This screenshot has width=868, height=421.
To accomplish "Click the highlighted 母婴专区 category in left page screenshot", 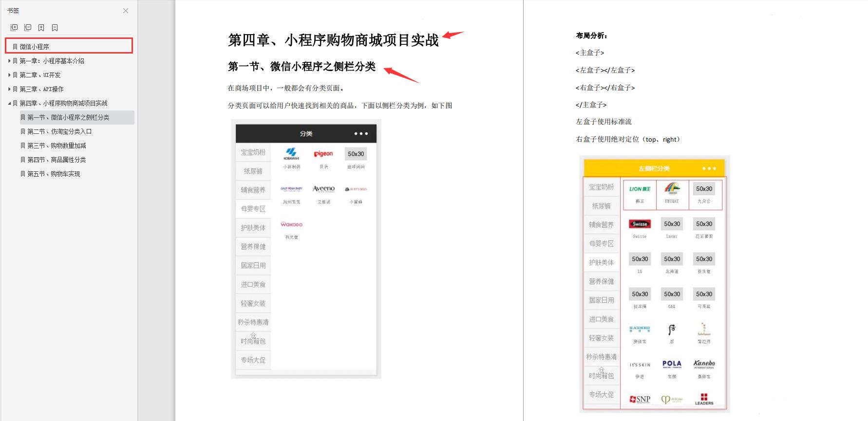I will pyautogui.click(x=253, y=209).
